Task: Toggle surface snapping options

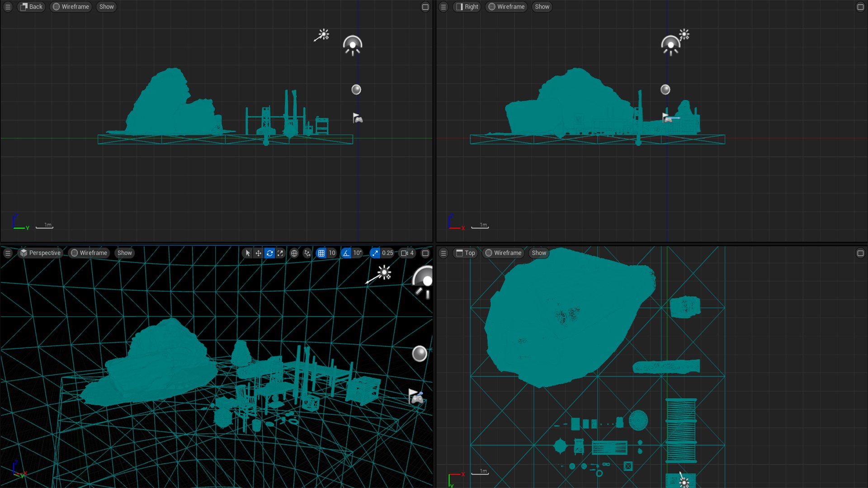Action: [x=307, y=253]
